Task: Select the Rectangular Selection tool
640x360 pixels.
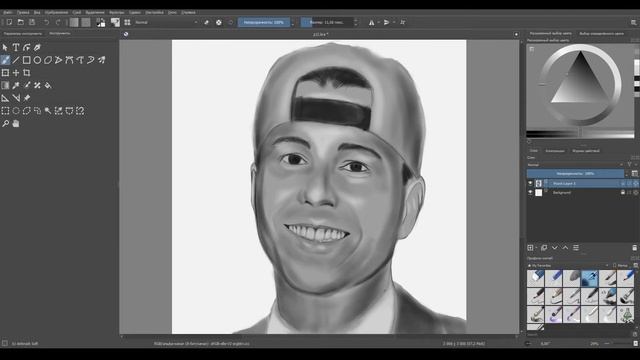Action: click(x=5, y=111)
